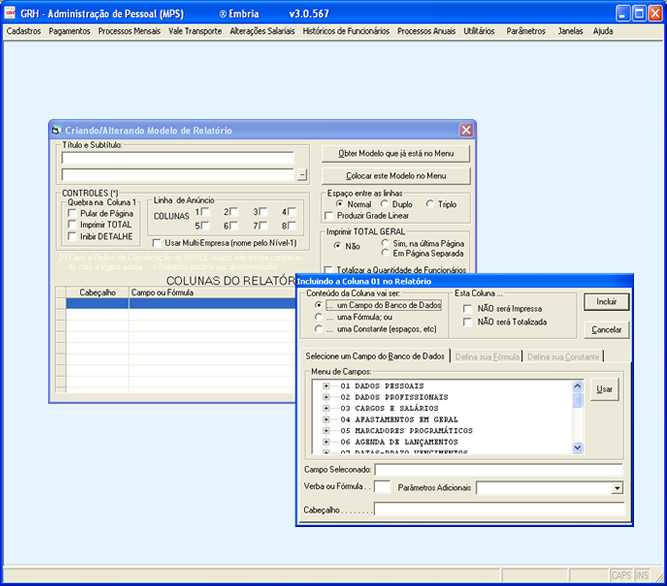Open the Históricos de Funcionários menu
667x586 pixels.
(346, 31)
